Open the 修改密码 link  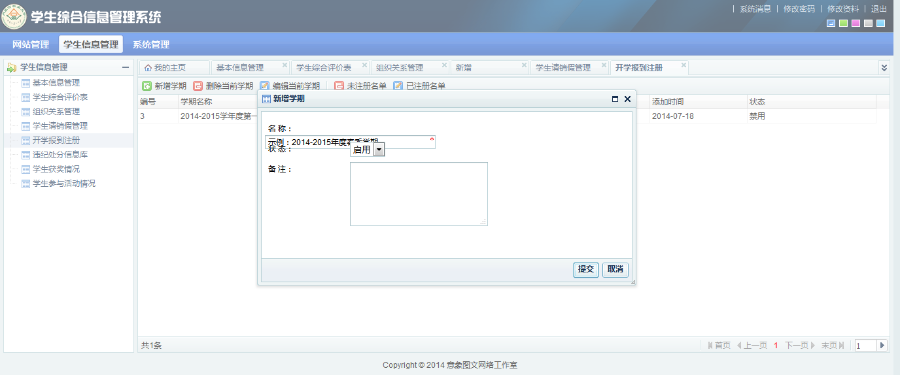799,9
